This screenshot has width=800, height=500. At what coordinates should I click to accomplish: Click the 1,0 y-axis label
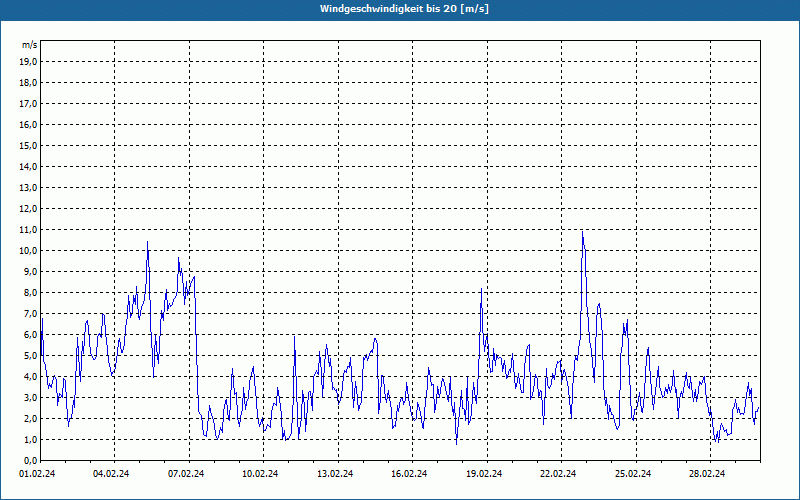[x=30, y=439]
